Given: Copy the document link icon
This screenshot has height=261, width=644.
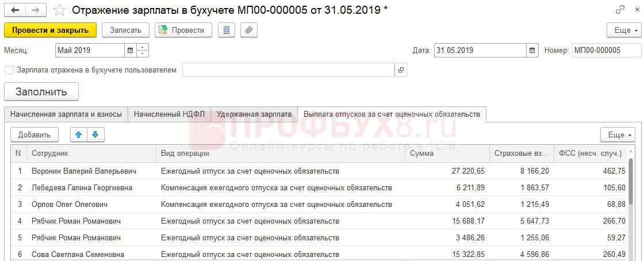Looking at the screenshot, I should click(620, 10).
